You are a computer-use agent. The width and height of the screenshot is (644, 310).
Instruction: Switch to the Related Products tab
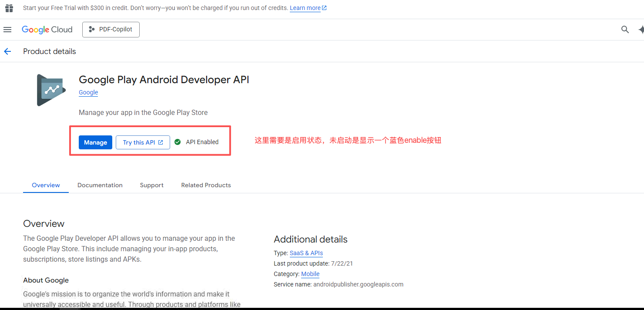(x=206, y=185)
